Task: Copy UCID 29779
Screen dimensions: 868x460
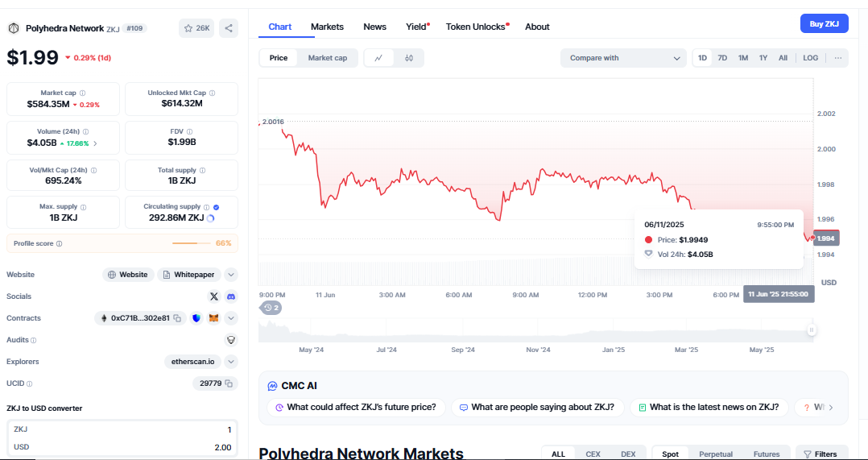Action: click(x=229, y=383)
